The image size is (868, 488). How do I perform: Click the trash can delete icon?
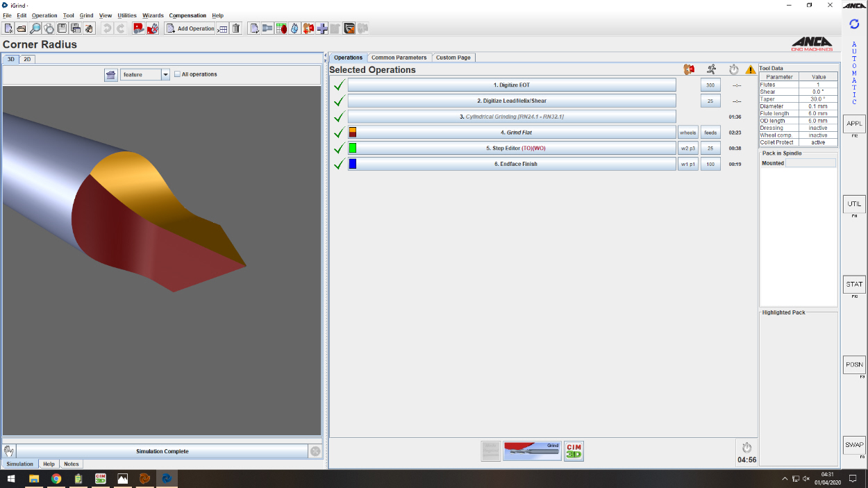tap(236, 28)
